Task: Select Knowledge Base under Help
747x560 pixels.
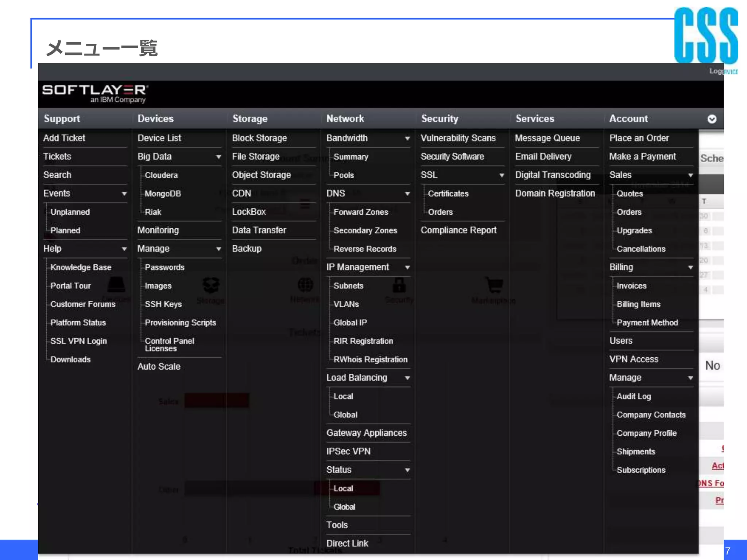Action: [81, 267]
